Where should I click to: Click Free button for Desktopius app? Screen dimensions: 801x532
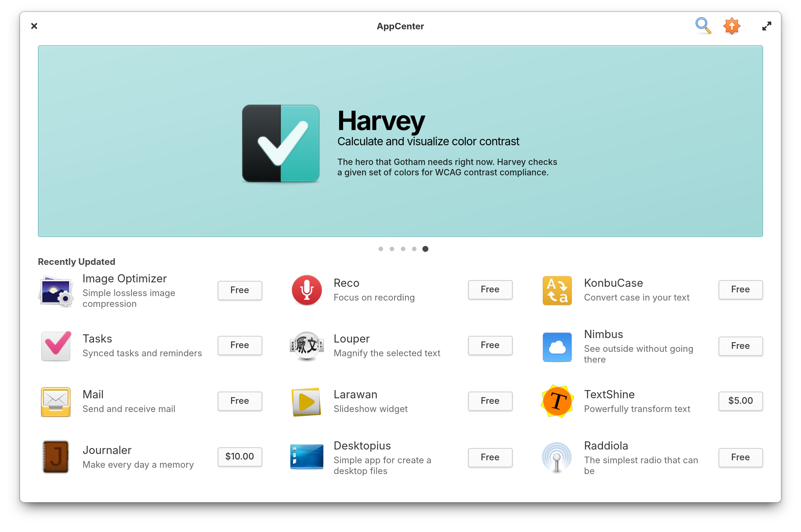489,456
